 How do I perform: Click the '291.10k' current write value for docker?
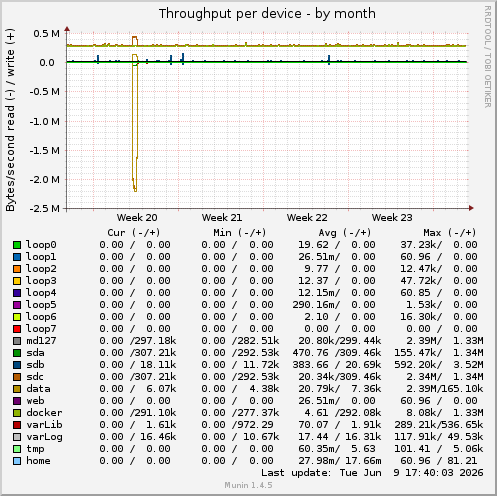point(155,413)
